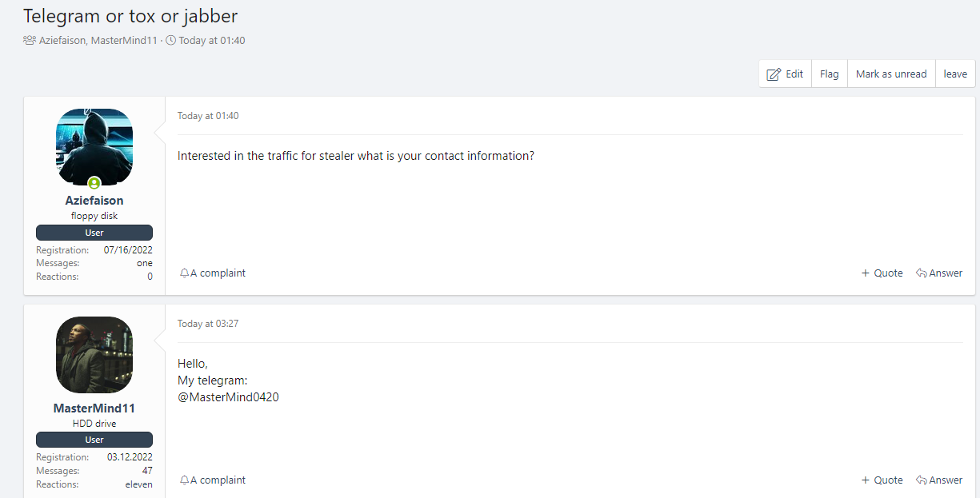Click bell icon on MasterMind11's post
The height and width of the screenshot is (498, 980).
(x=184, y=480)
